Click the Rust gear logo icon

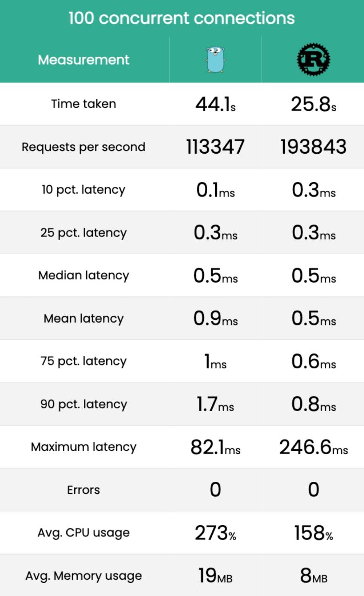point(313,60)
